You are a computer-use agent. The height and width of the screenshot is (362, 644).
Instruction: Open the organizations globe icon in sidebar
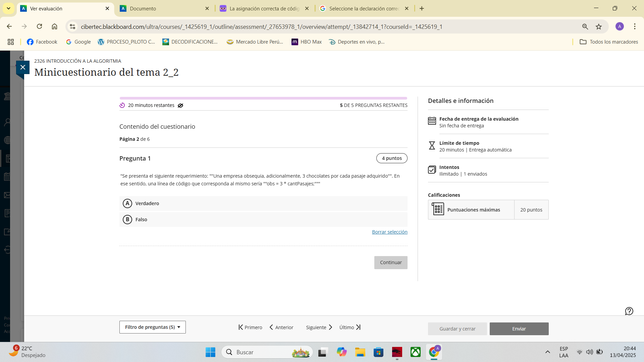click(7, 140)
